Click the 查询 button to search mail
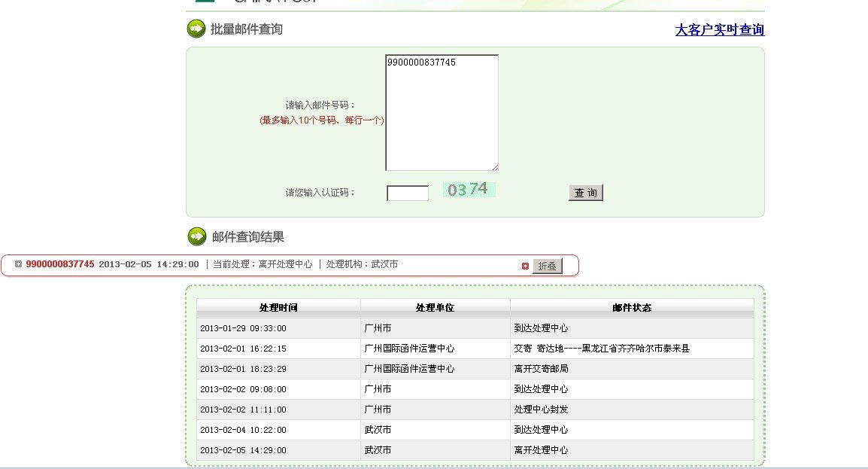 [586, 192]
